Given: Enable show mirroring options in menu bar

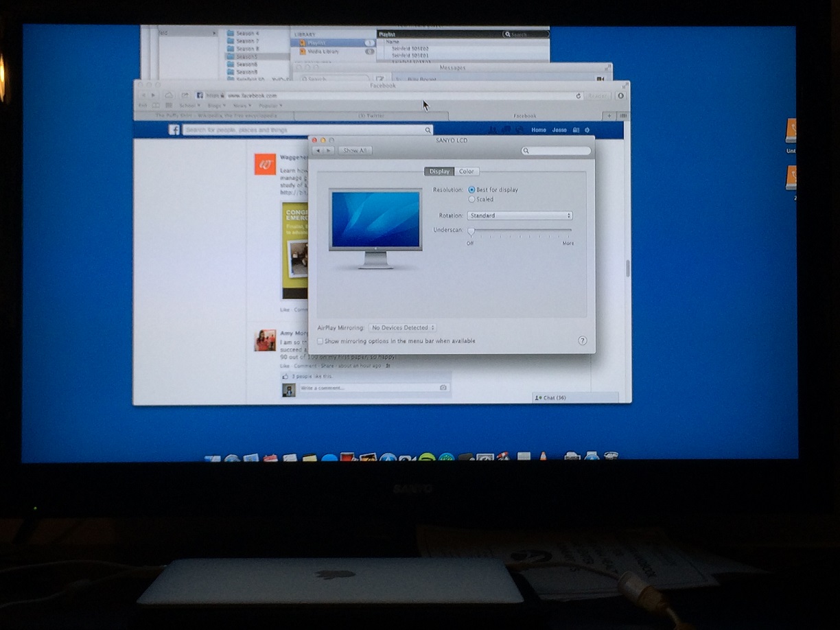Looking at the screenshot, I should [x=320, y=341].
